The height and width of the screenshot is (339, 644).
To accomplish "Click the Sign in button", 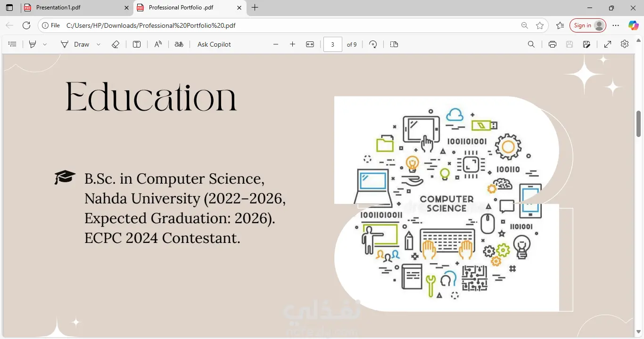I will tap(587, 25).
